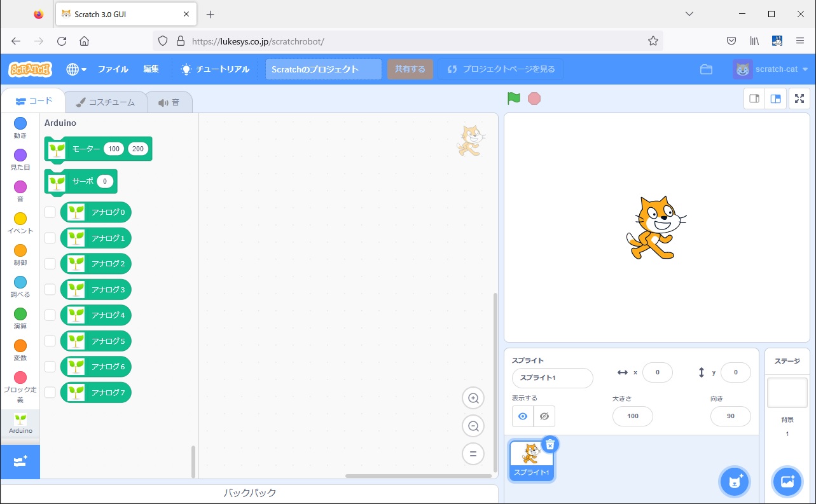Enable the アナログ0 sensor checkbox
Viewport: 816px width, 504px height.
tap(50, 212)
